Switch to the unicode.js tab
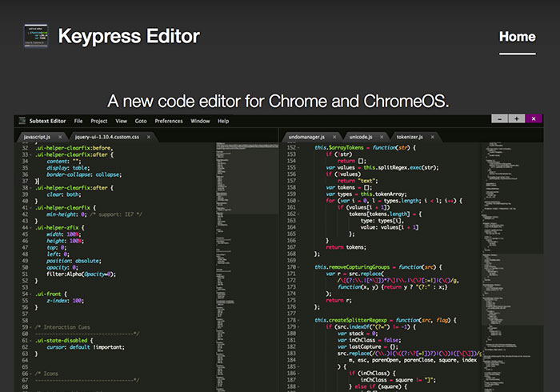Screen dimensions: 560x392 pyautogui.click(x=361, y=137)
